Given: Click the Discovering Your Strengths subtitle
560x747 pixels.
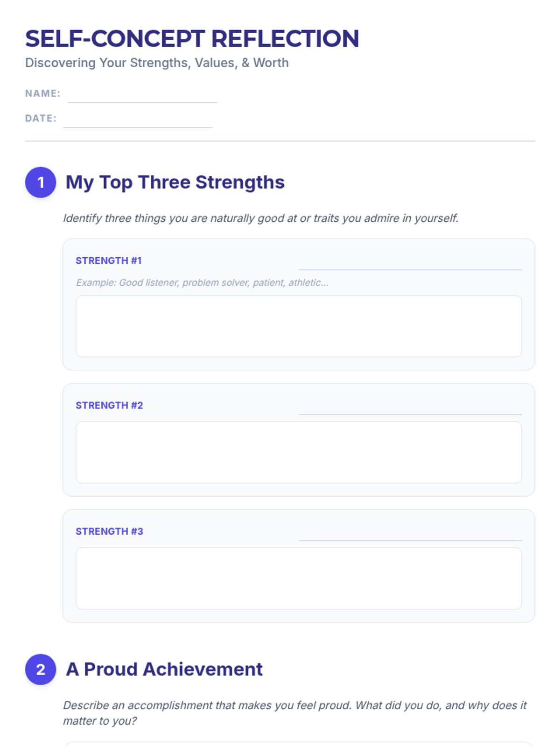Looking at the screenshot, I should click(x=157, y=63).
